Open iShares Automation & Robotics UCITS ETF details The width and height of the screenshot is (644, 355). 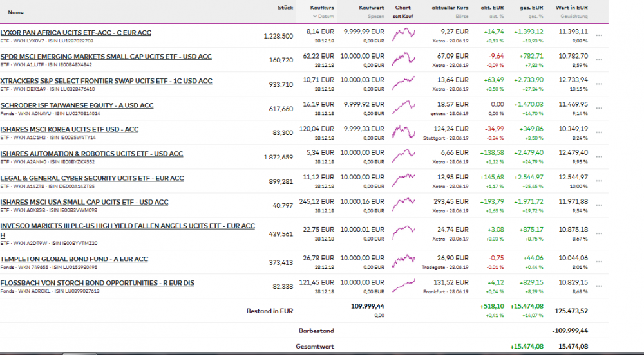[x=91, y=154]
